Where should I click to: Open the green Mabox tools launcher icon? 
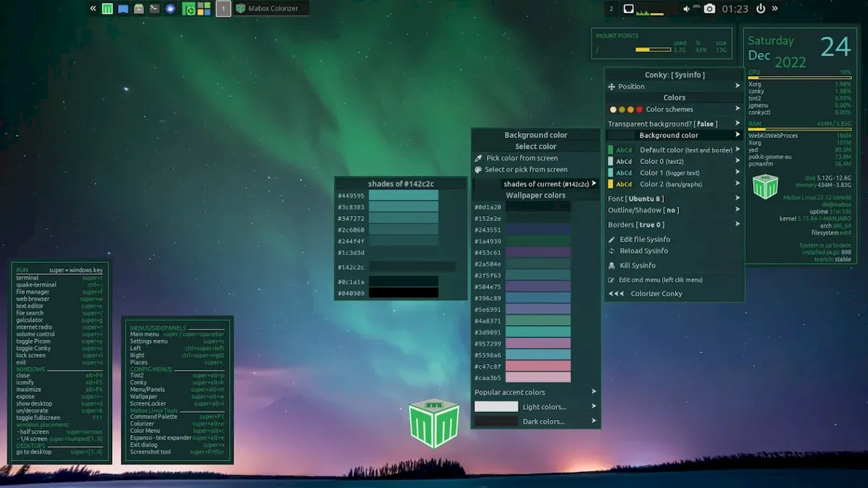(188, 9)
